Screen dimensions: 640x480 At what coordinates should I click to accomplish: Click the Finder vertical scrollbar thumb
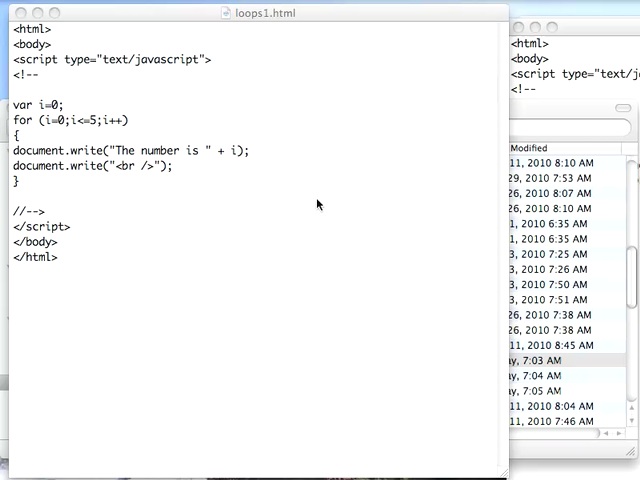pos(631,277)
